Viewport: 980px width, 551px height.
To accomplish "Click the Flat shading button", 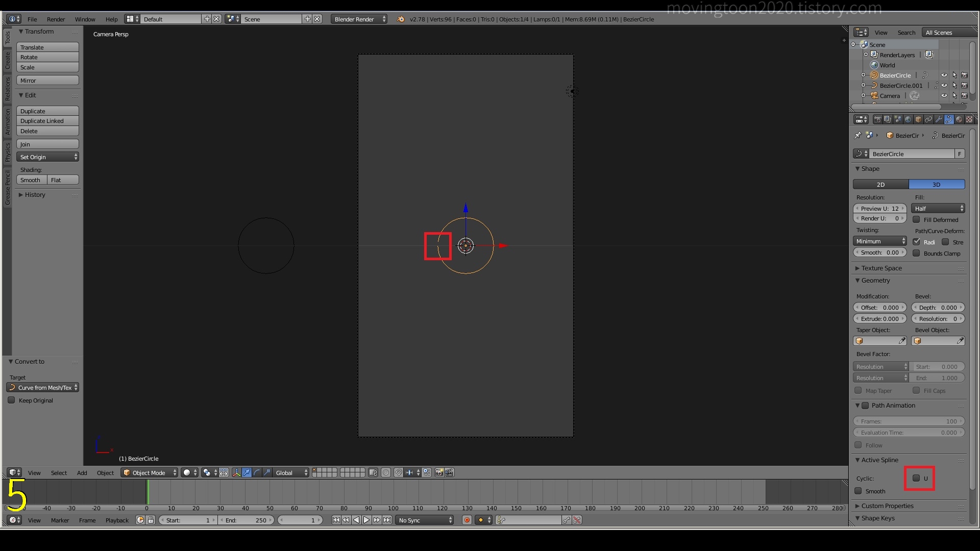I will [63, 180].
